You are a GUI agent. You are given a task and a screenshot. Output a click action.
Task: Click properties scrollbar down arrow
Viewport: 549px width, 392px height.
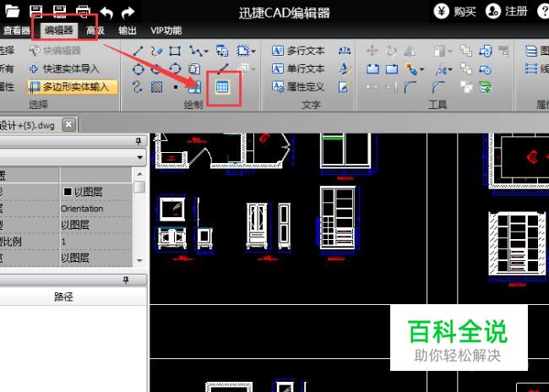139,261
